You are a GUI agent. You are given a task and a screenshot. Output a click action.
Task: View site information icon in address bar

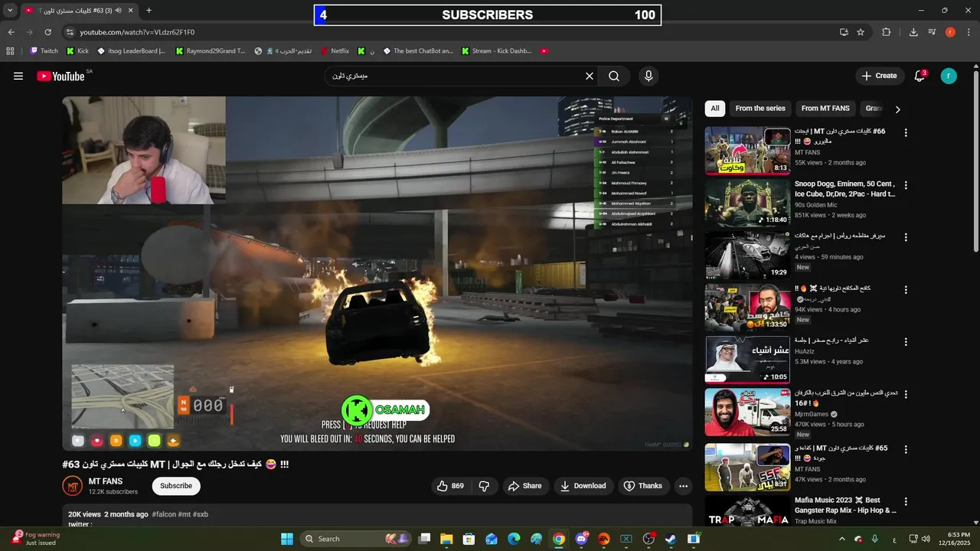tap(70, 32)
